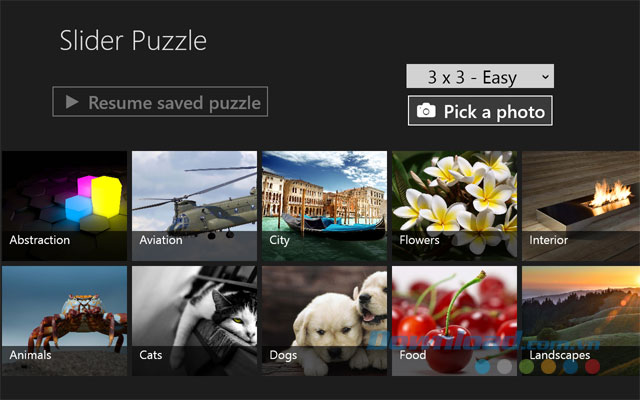640x400 pixels.
Task: Select the Abstraction glowing cubes thumbnail
Action: 64,200
